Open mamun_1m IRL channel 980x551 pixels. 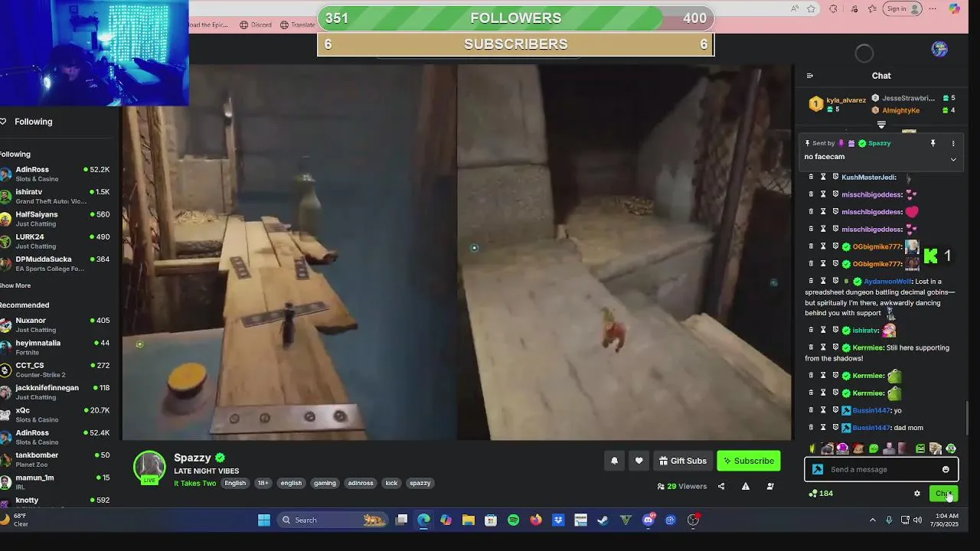tap(55, 481)
